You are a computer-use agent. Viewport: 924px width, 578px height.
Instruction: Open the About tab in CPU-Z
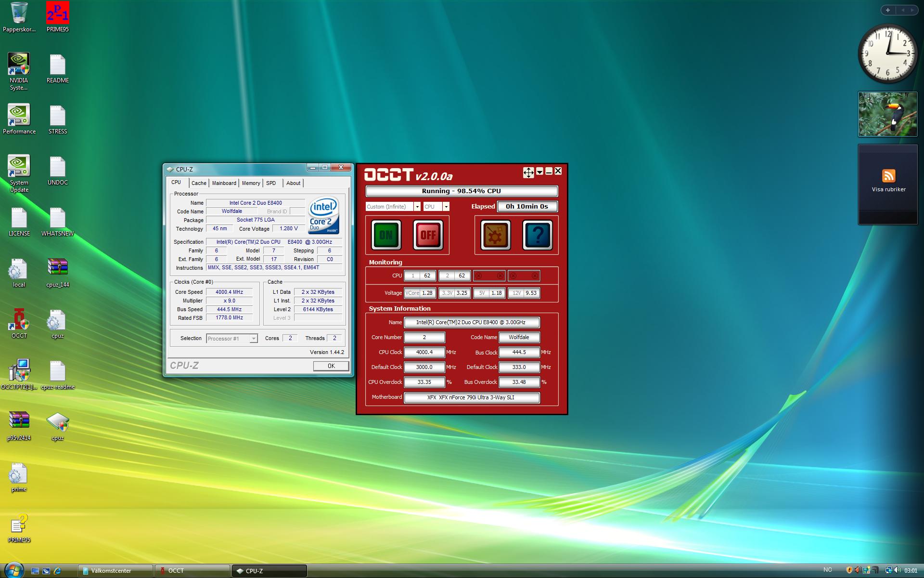tap(293, 183)
